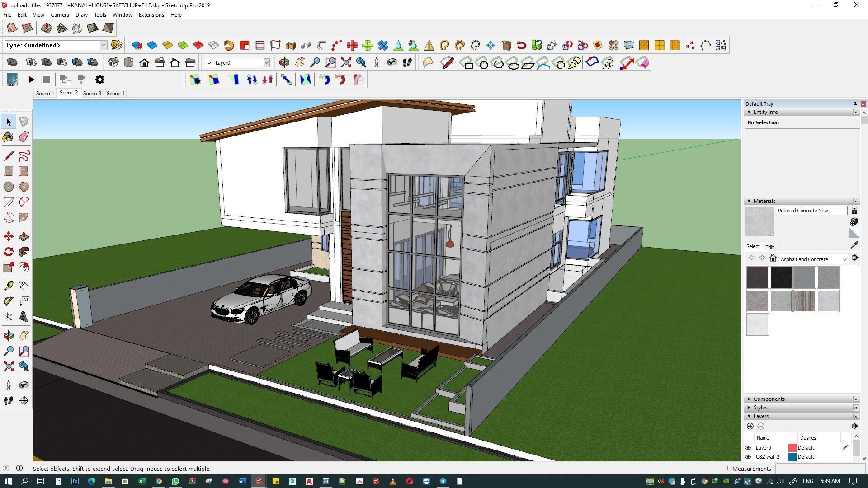Switch to Scene 3 tab
868x488 pixels.
click(92, 94)
